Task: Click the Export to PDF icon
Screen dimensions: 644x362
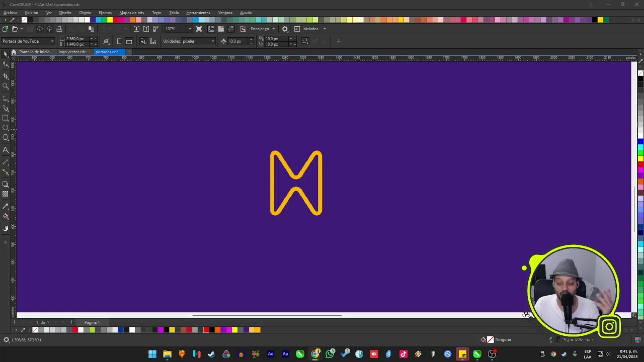Action: (x=155, y=29)
